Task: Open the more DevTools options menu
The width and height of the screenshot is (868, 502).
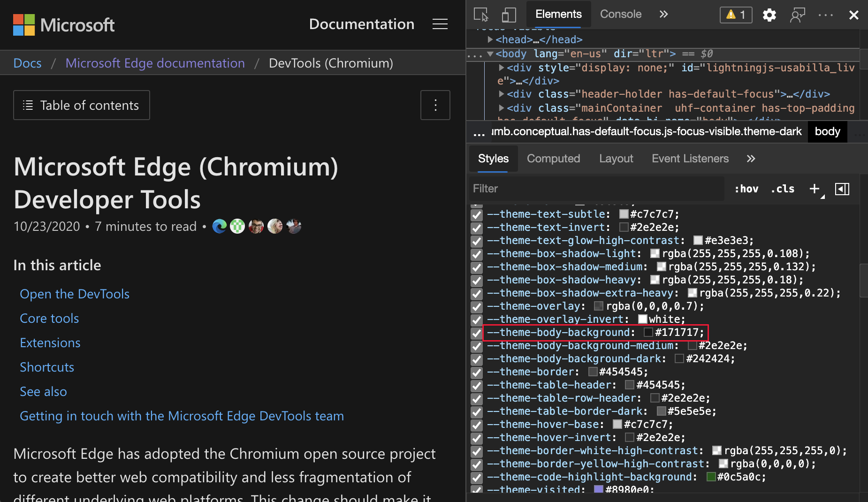Action: 824,15
